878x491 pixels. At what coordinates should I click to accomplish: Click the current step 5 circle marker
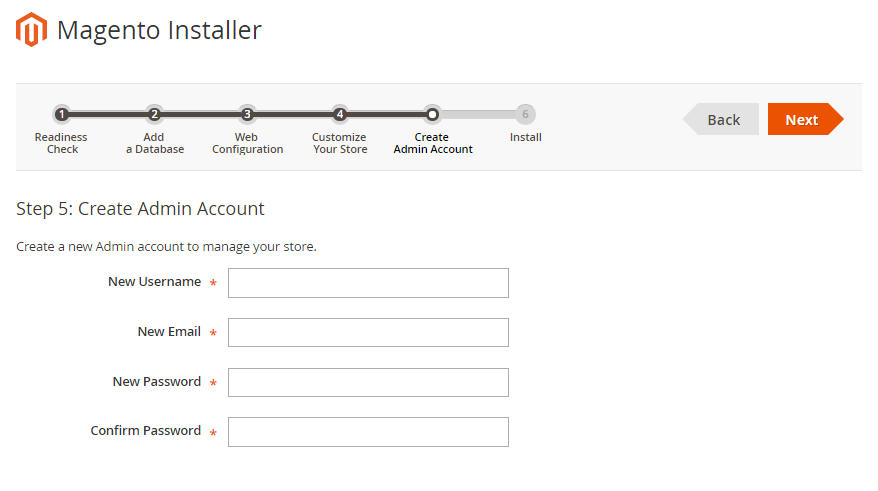point(432,114)
